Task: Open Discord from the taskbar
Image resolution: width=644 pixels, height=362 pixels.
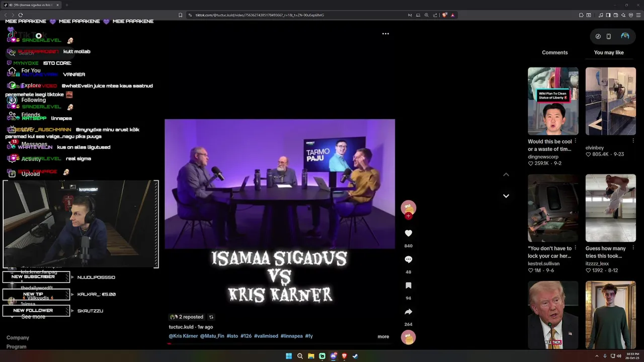Action: pos(333,356)
